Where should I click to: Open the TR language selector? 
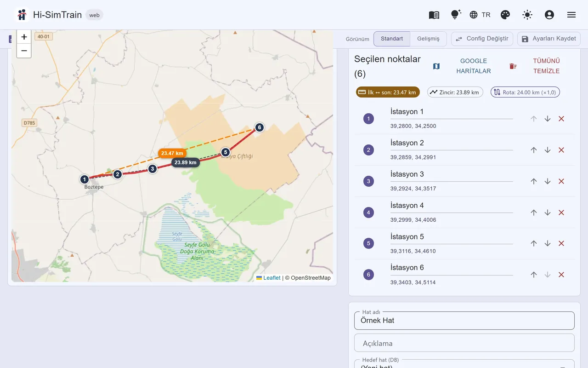click(480, 15)
